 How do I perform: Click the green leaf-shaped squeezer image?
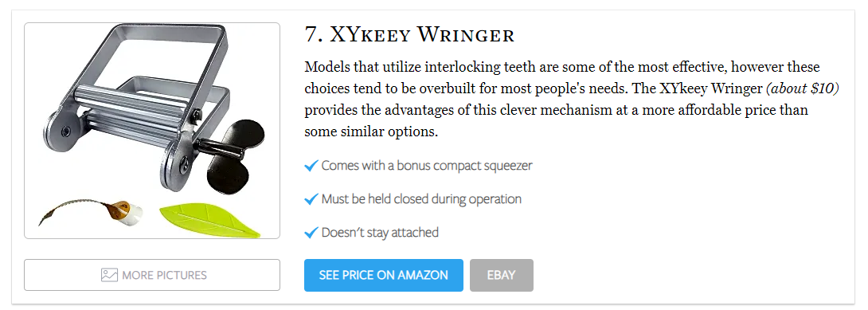[209, 221]
